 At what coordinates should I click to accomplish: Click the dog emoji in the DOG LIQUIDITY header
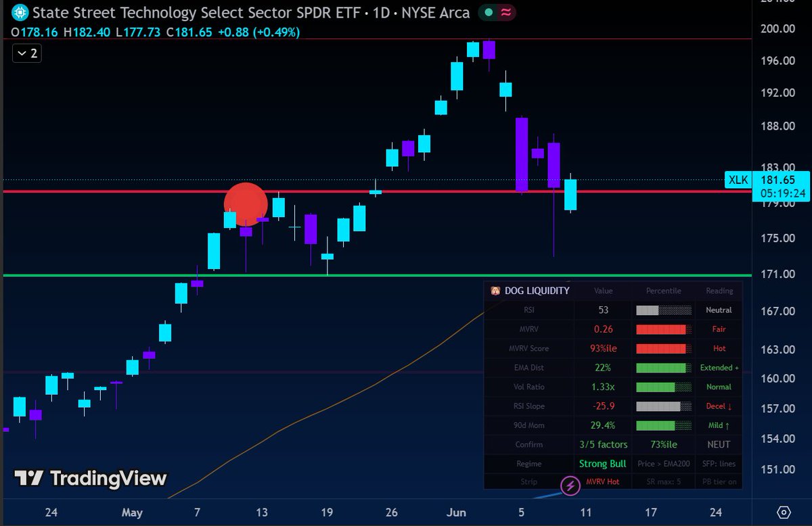coord(495,291)
